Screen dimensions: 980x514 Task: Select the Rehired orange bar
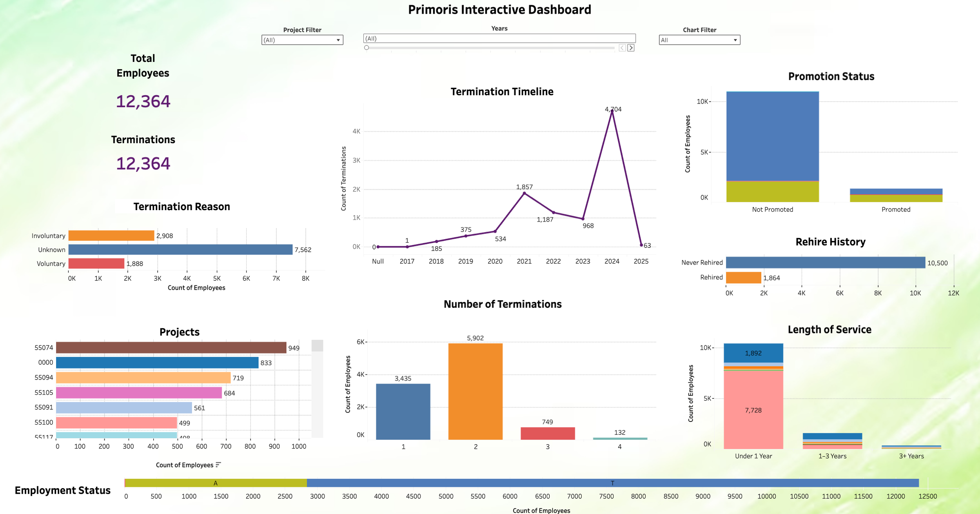point(743,278)
